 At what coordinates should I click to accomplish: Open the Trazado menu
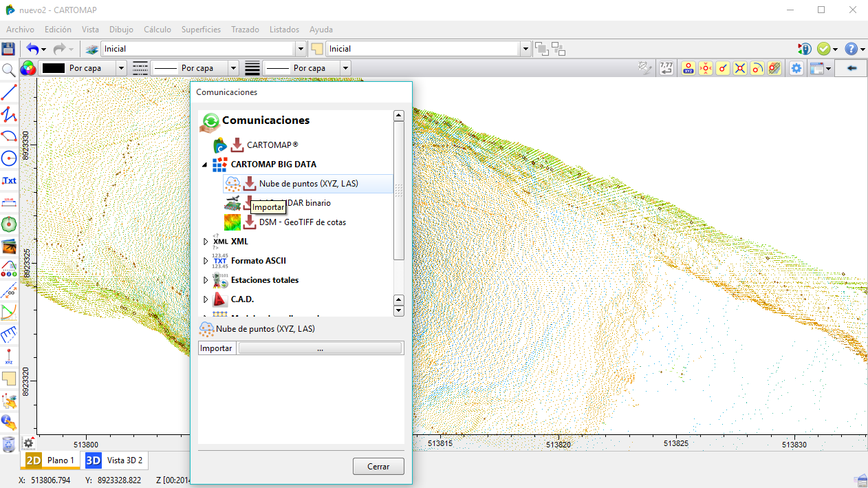pyautogui.click(x=245, y=30)
